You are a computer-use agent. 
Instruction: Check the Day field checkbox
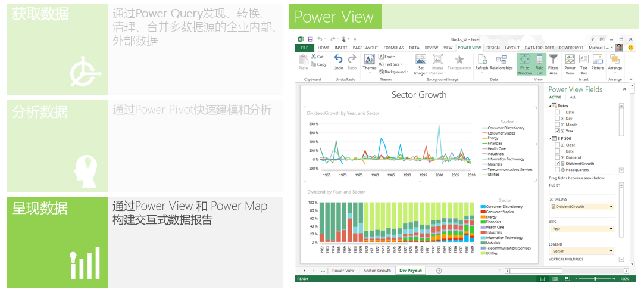(x=557, y=118)
